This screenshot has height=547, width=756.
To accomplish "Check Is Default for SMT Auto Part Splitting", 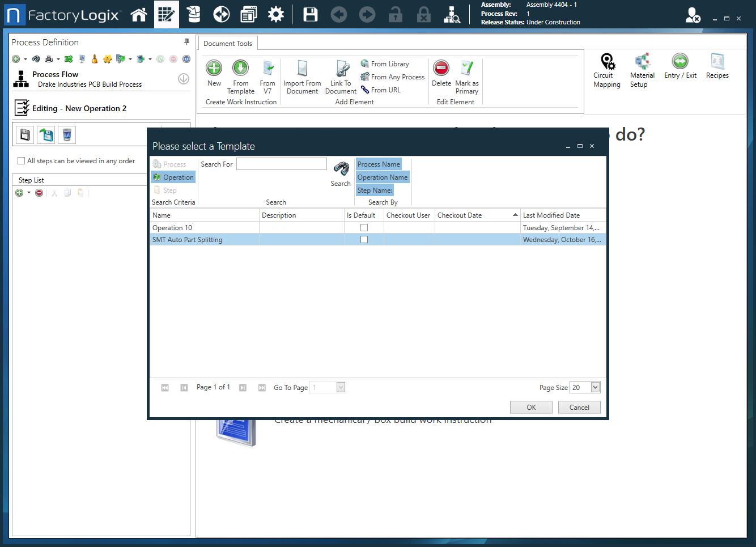I will click(x=364, y=240).
